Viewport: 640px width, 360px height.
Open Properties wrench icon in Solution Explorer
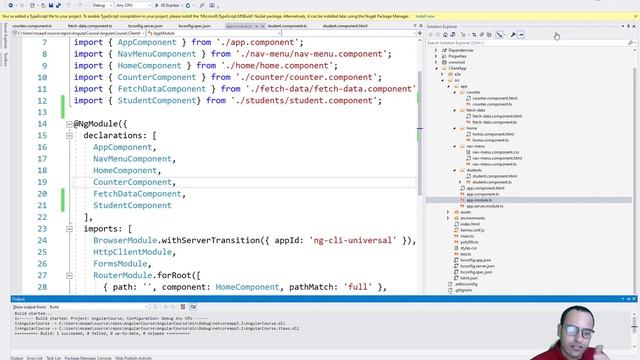[513, 35]
